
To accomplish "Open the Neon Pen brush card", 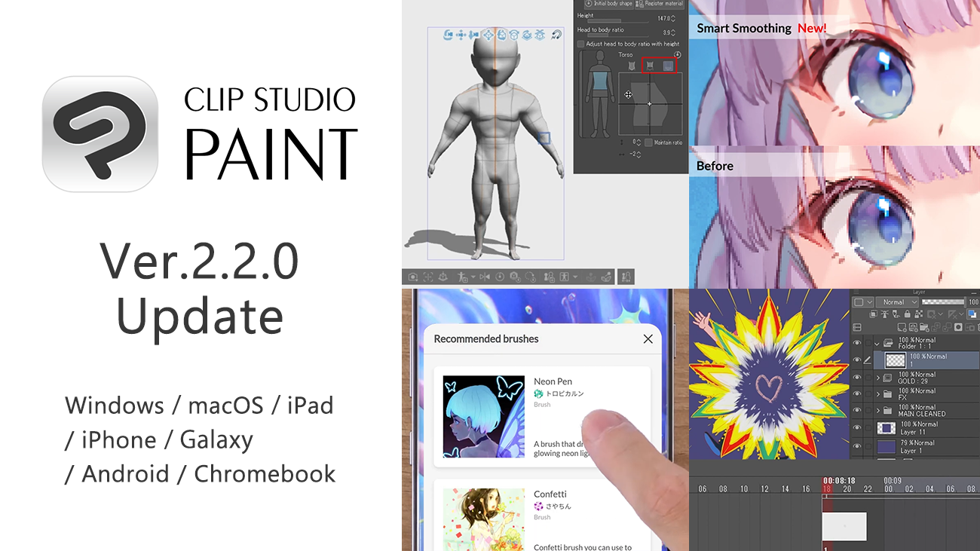I will [x=542, y=417].
